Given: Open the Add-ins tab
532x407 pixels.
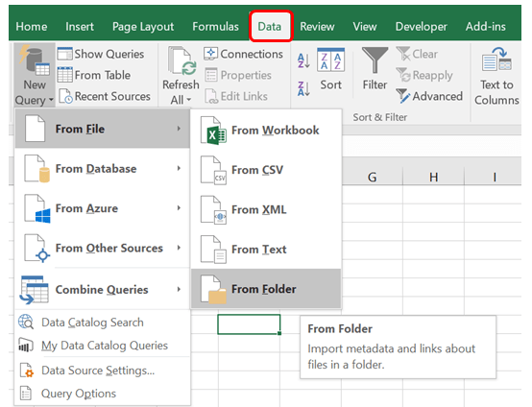Looking at the screenshot, I should pyautogui.click(x=486, y=27).
